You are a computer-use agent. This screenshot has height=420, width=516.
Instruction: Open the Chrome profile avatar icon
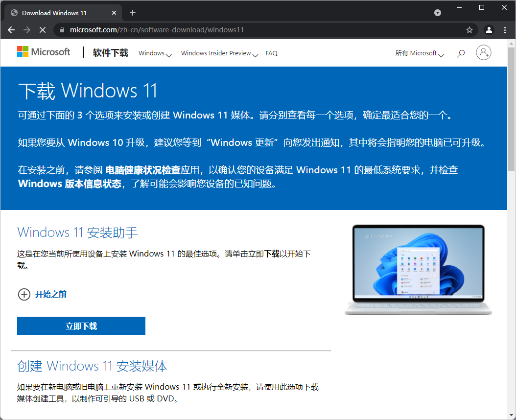(489, 30)
